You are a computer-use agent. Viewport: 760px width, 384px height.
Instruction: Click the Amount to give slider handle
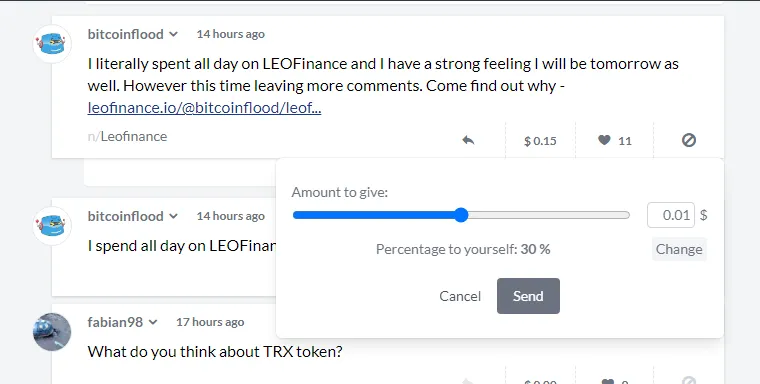[461, 215]
